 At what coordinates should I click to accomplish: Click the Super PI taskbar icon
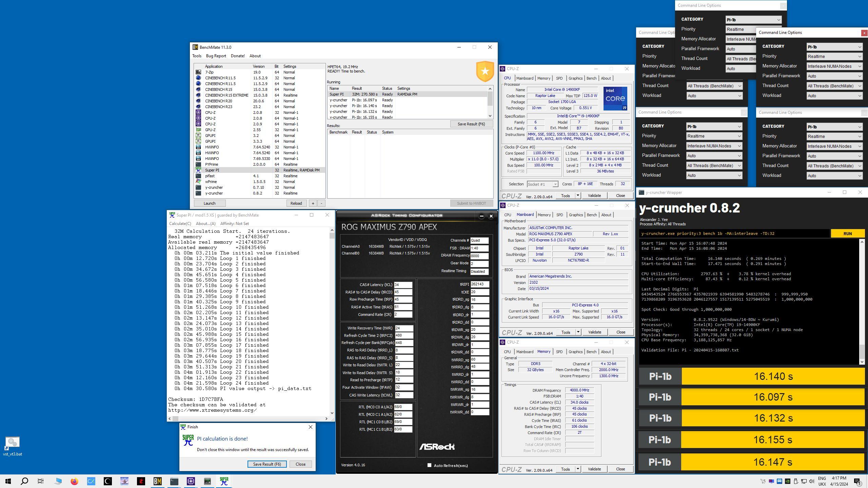pos(224,481)
